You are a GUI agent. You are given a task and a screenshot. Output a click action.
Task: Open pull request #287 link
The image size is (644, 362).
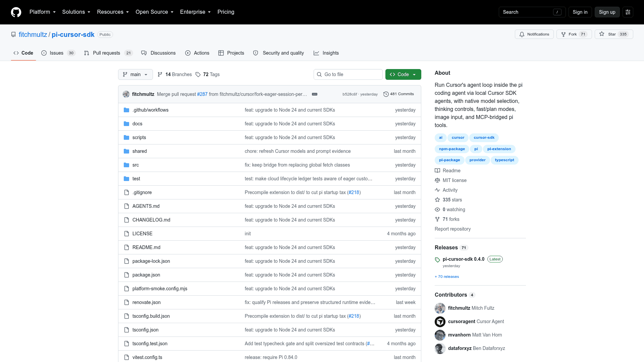(x=202, y=94)
